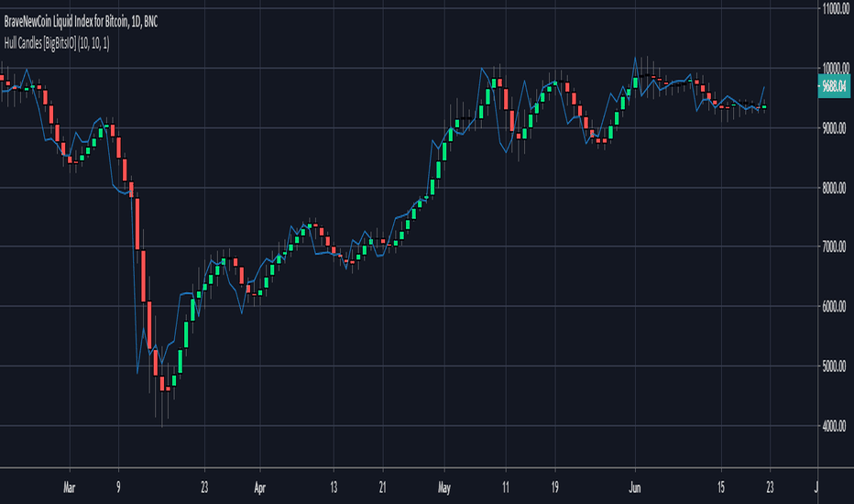Click the Apr date label on time axis
The height and width of the screenshot is (504, 854).
(260, 488)
